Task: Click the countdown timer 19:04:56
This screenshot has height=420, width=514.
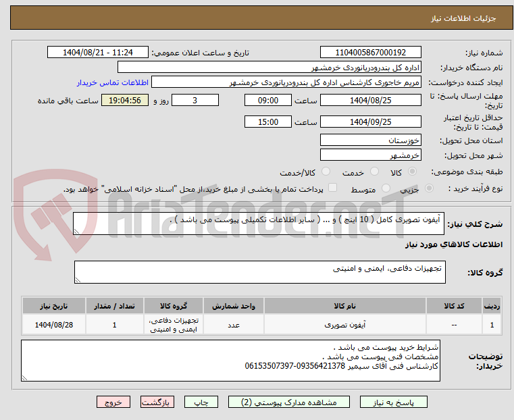Action: [125, 100]
